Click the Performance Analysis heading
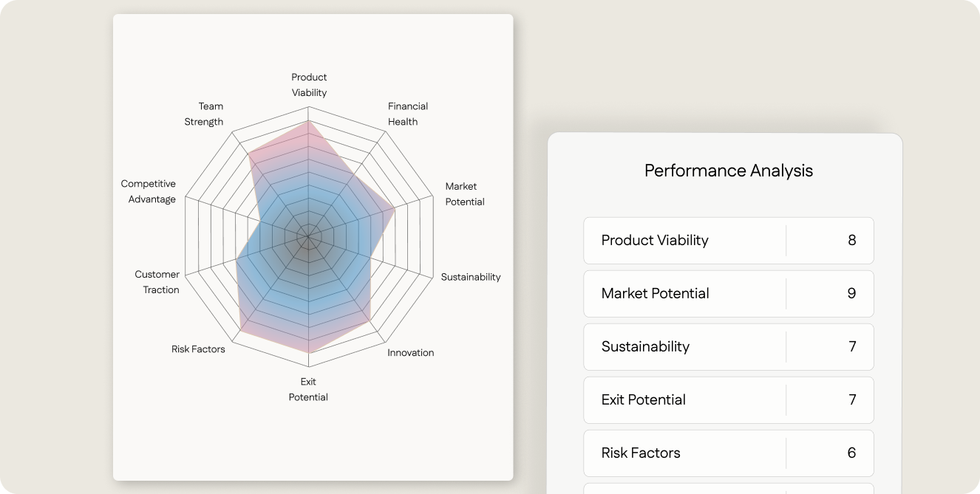The image size is (980, 494). point(728,171)
